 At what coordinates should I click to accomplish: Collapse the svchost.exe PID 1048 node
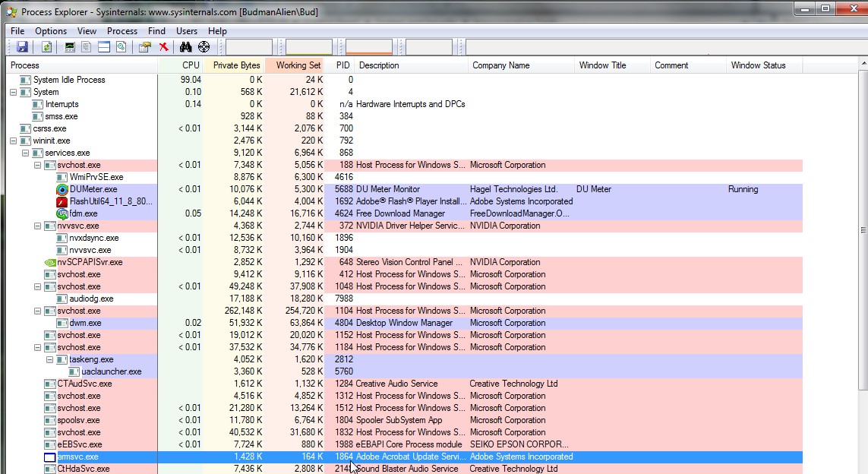pyautogui.click(x=38, y=287)
